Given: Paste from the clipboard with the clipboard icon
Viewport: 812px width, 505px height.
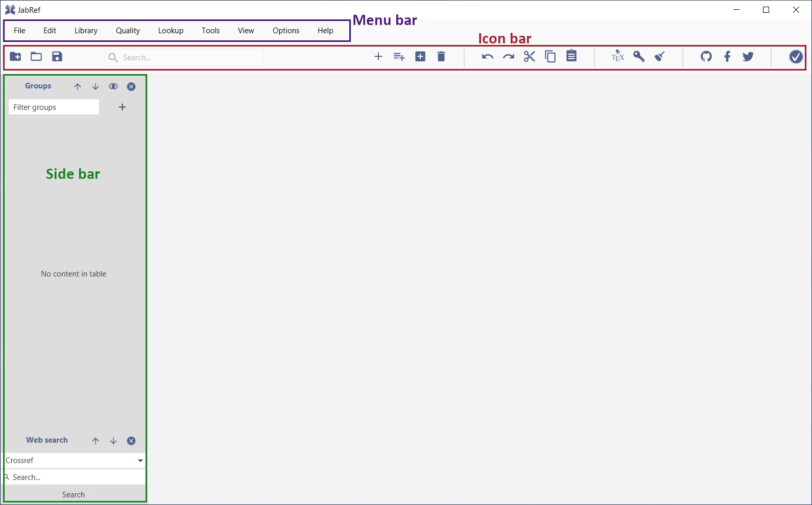Looking at the screenshot, I should (x=571, y=56).
